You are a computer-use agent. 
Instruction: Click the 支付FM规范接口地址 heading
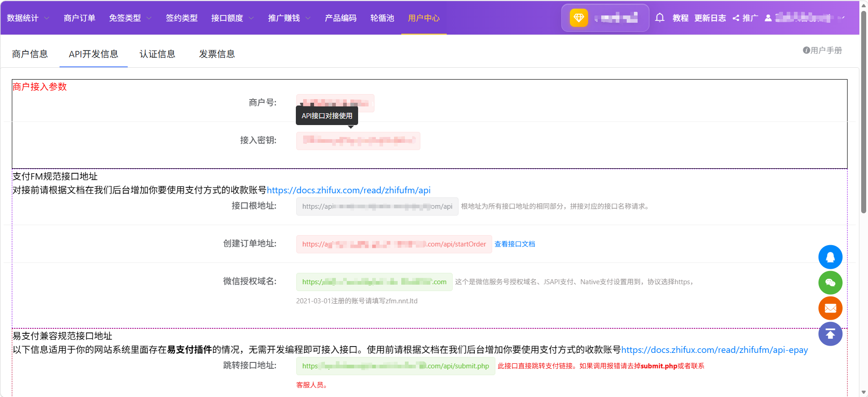pos(55,176)
